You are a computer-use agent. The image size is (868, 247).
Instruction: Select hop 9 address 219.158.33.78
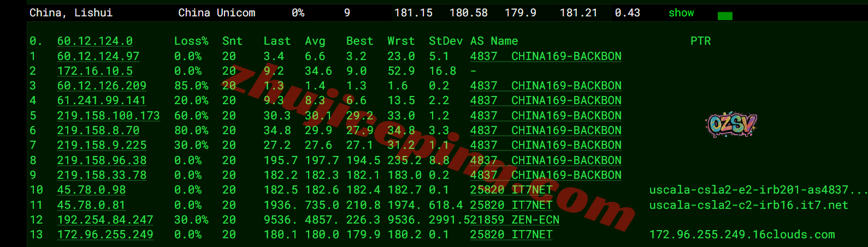(102, 175)
